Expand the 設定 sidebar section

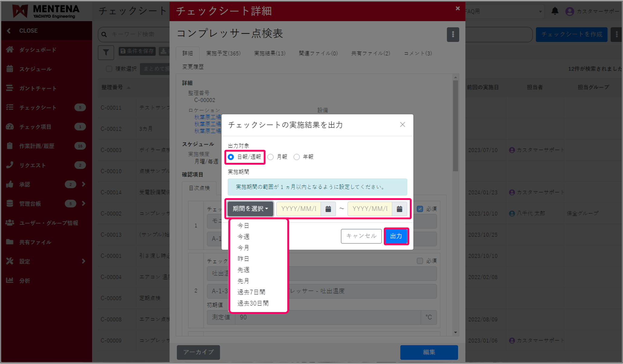click(x=83, y=261)
